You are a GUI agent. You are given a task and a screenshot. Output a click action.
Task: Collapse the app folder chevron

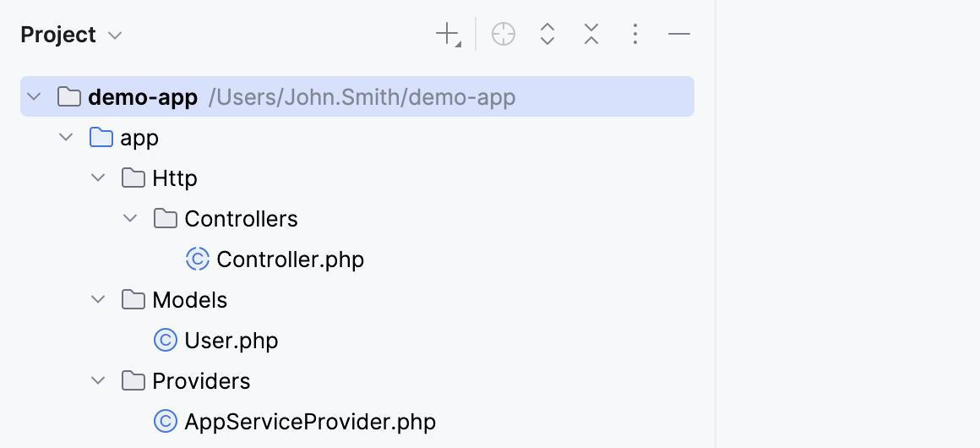[x=66, y=137]
